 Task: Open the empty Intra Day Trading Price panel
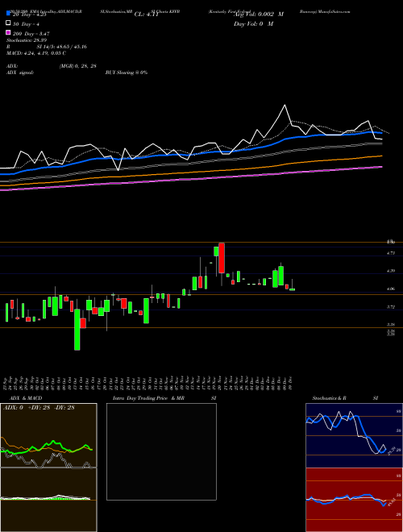(x=161, y=451)
